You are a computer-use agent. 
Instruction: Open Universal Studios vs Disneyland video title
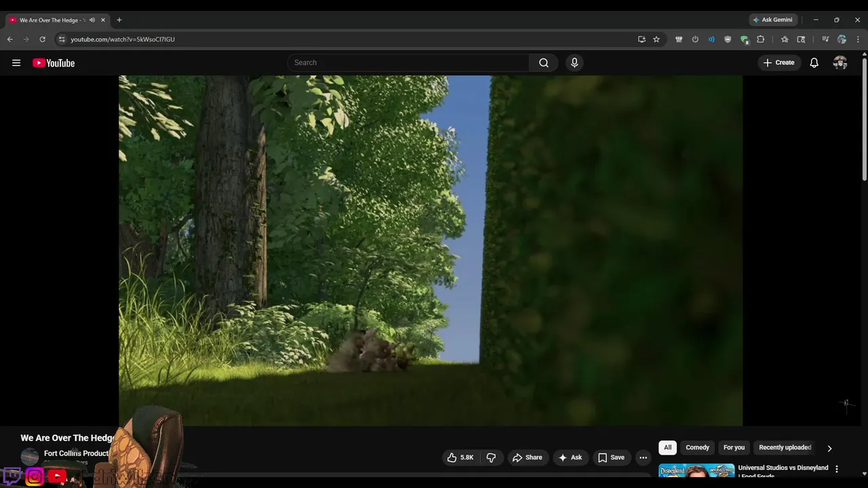[x=783, y=471]
